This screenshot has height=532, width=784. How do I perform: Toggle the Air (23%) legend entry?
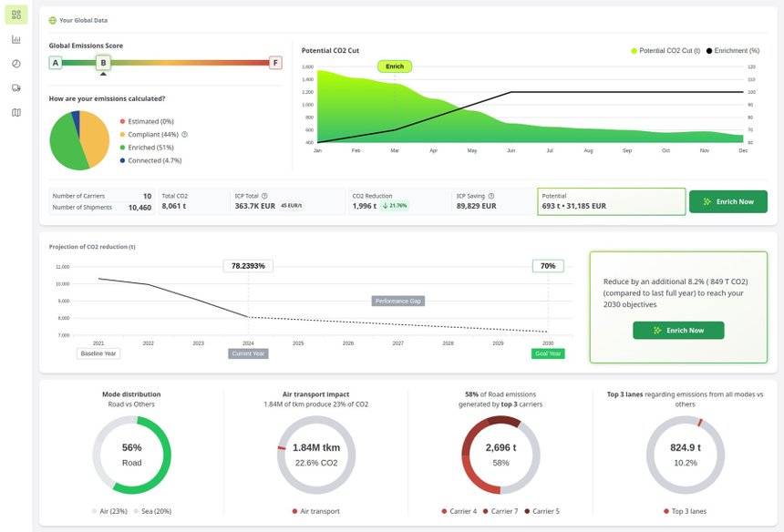[109, 511]
